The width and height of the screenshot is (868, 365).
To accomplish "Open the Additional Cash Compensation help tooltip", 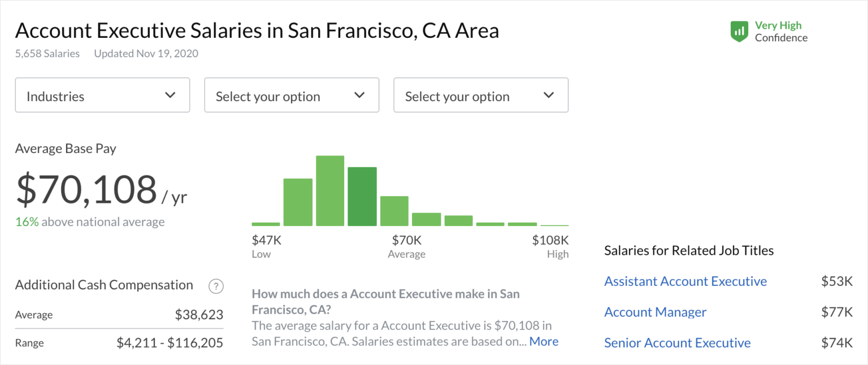I will pos(216,286).
